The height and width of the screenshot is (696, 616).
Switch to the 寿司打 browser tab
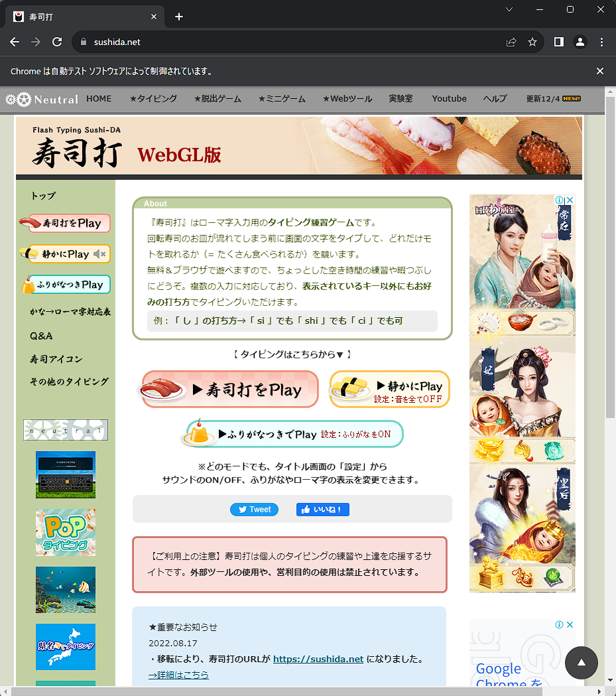80,16
